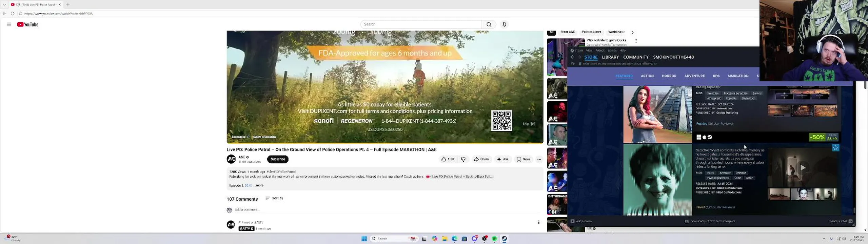Open the SMOKINOUTTHE448 profile tab

pos(673,57)
